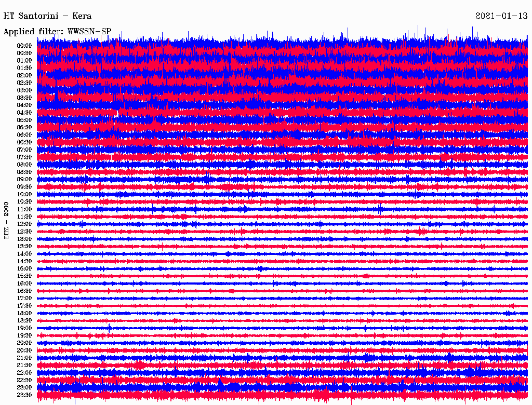Select the 19:30 time row label

[x=24, y=335]
